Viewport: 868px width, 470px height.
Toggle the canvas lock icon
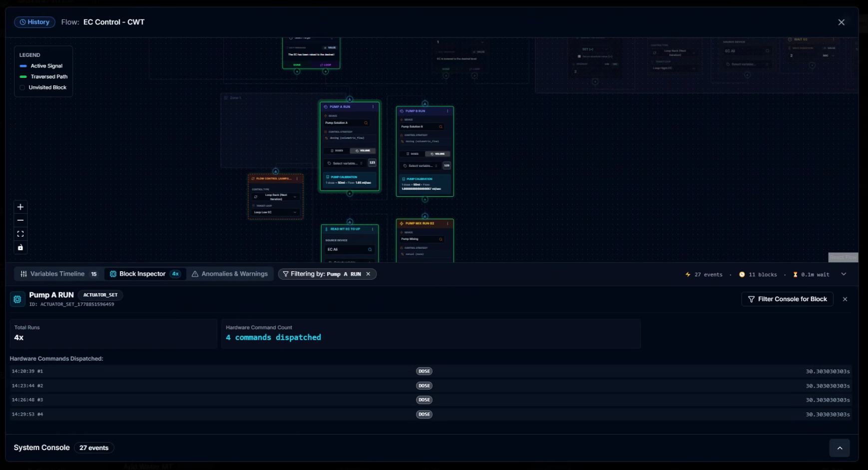click(x=20, y=247)
